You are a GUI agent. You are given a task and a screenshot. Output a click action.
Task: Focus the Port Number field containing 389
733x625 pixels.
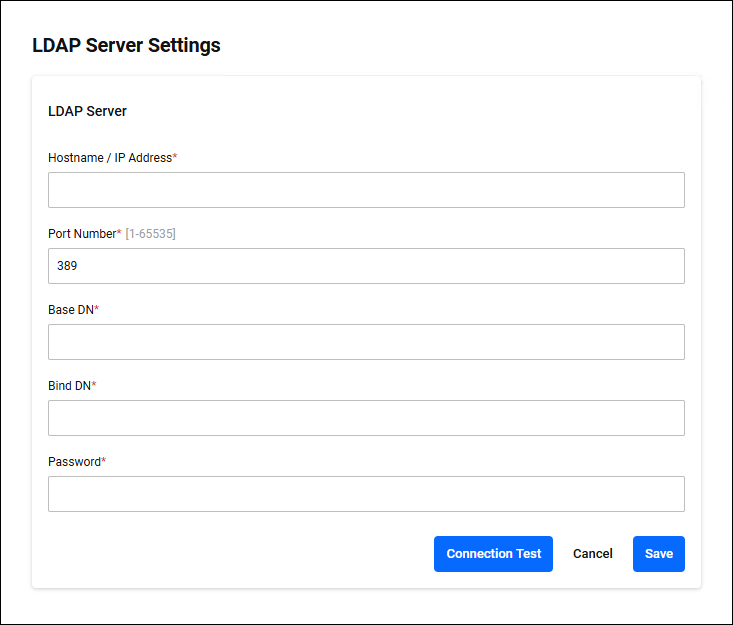[x=366, y=266]
